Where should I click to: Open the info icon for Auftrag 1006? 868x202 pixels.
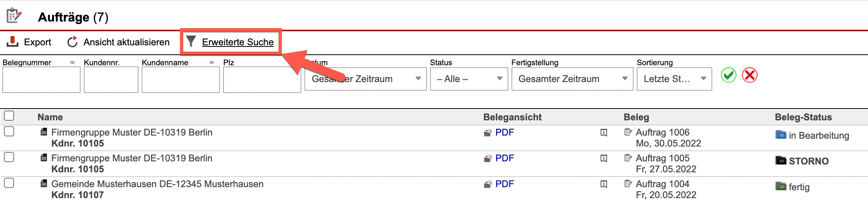pos(604,132)
